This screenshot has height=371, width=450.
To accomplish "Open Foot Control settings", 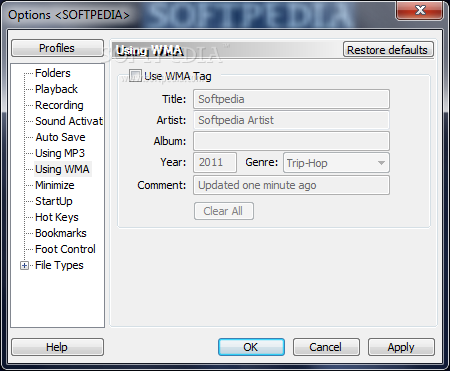I will pyautogui.click(x=65, y=249).
